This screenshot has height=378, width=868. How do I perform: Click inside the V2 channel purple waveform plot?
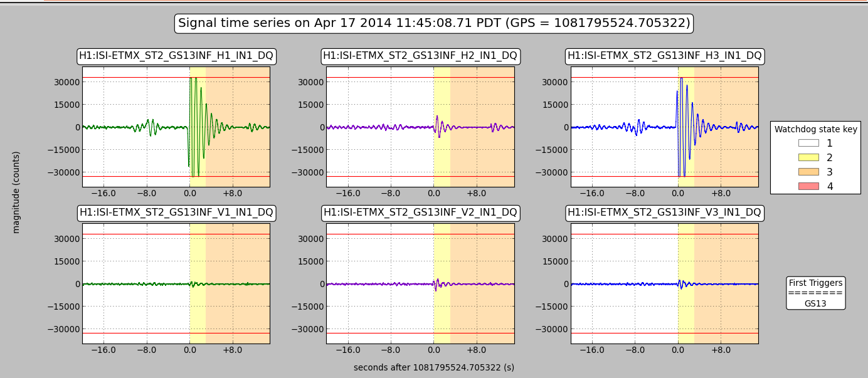point(420,283)
